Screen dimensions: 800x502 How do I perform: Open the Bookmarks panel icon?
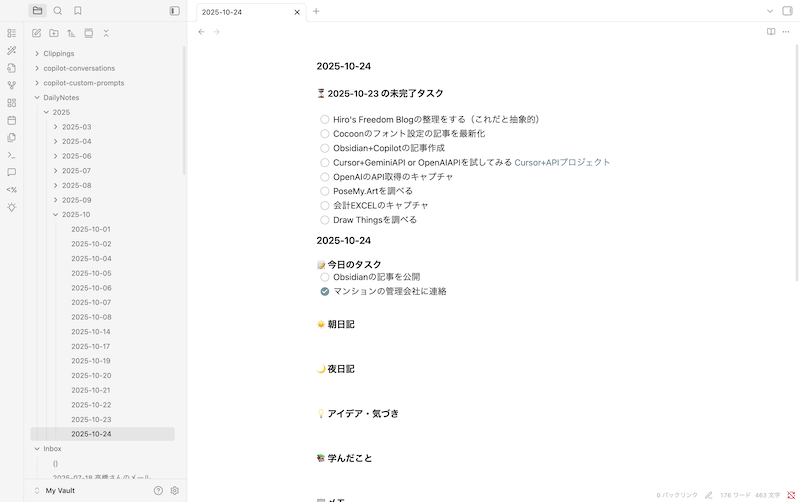click(78, 11)
